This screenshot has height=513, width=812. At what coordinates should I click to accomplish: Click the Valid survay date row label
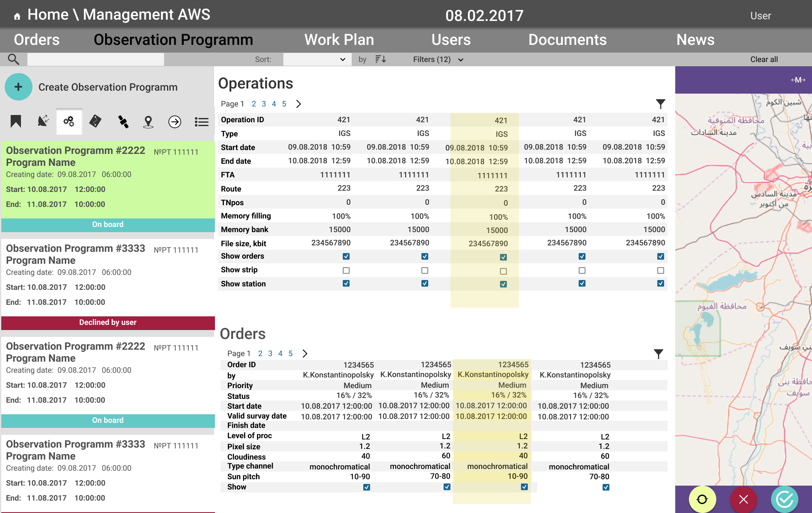click(257, 416)
